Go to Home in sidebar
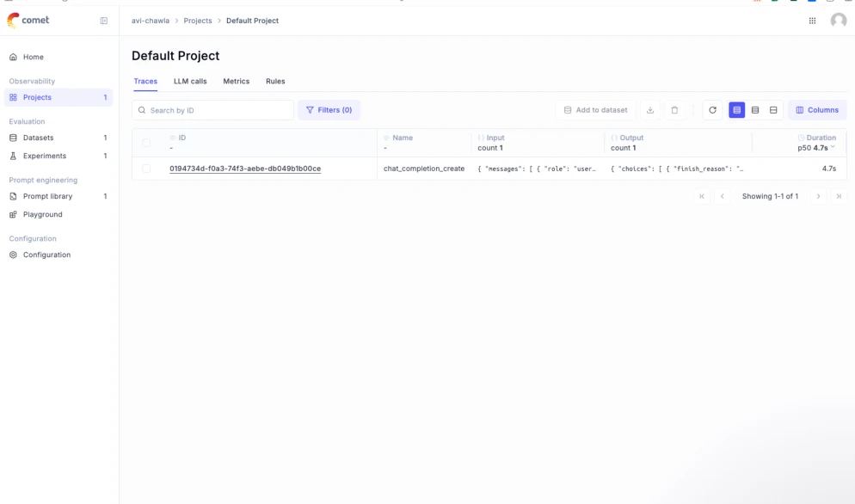Viewport: 855px width, 504px height. (x=58, y=57)
